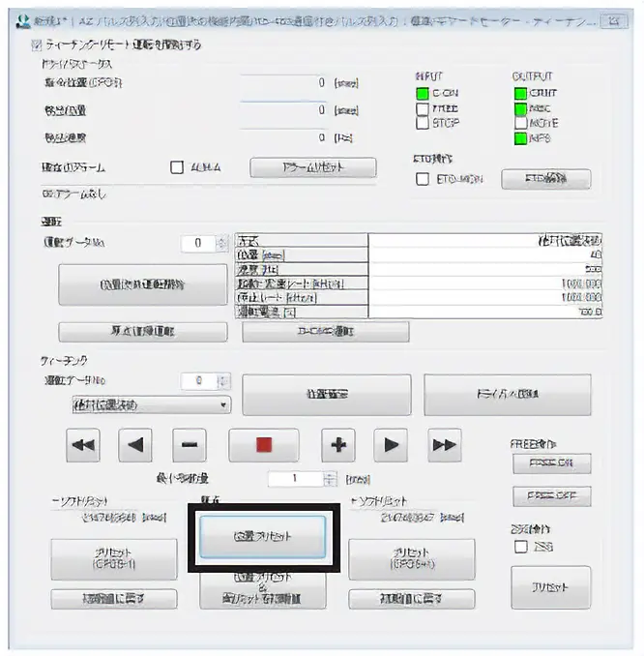Click the operation data No. spinner arrows
This screenshot has width=644, height=656.
click(x=221, y=243)
